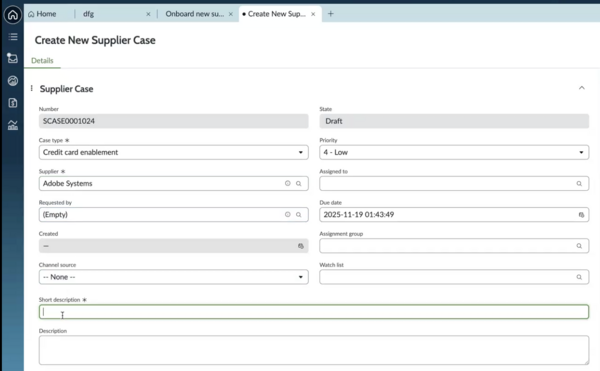Add a new tab with plus icon
The width and height of the screenshot is (600, 371).
(x=331, y=14)
